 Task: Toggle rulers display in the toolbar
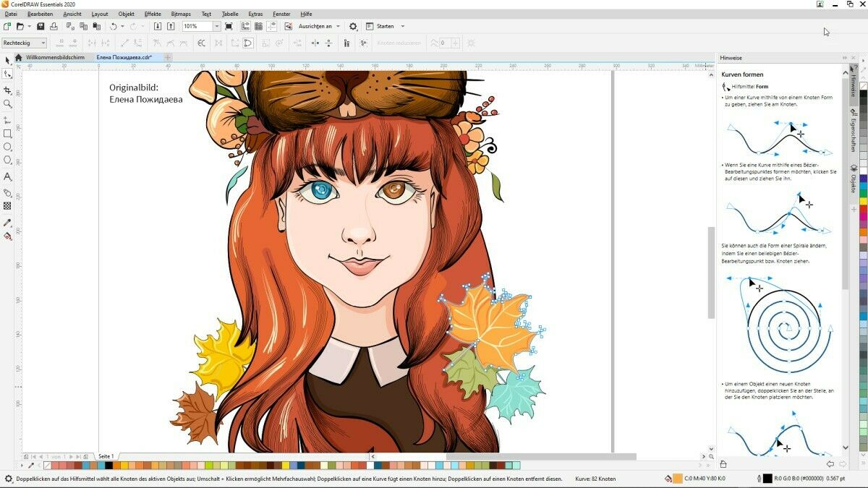[x=245, y=27]
